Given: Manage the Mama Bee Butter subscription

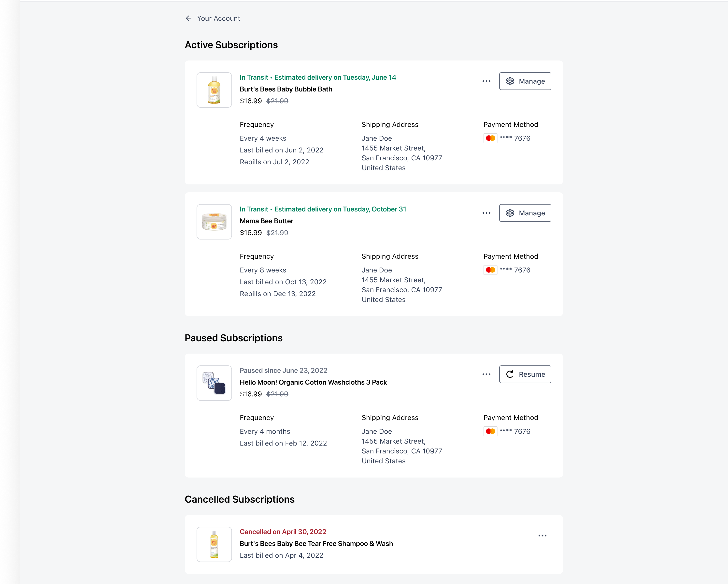Looking at the screenshot, I should coord(525,213).
